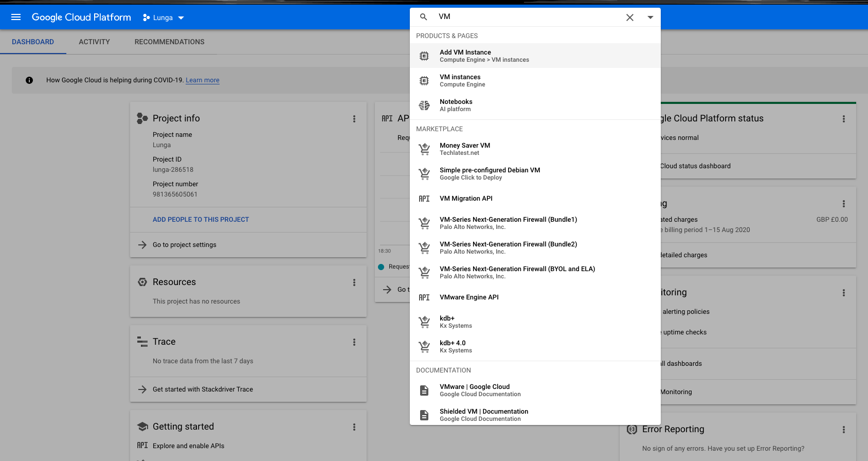Switch to the Dashboard tab
The width and height of the screenshot is (868, 461).
33,42
